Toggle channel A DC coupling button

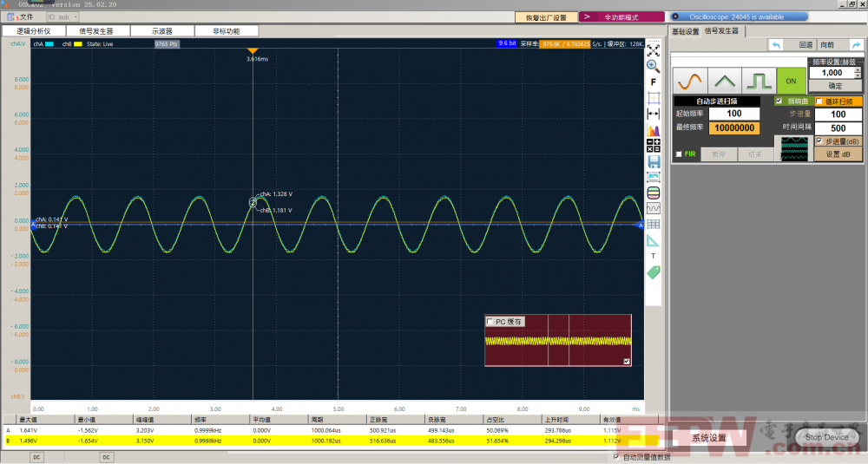click(36, 457)
